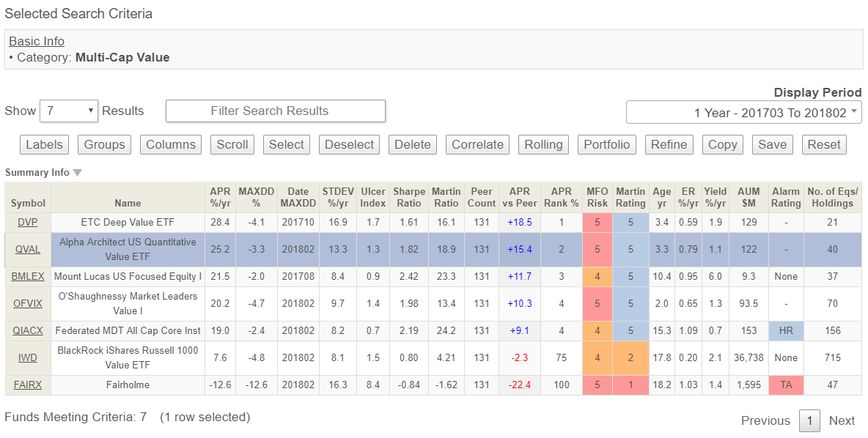Click the Columns button

(x=171, y=145)
